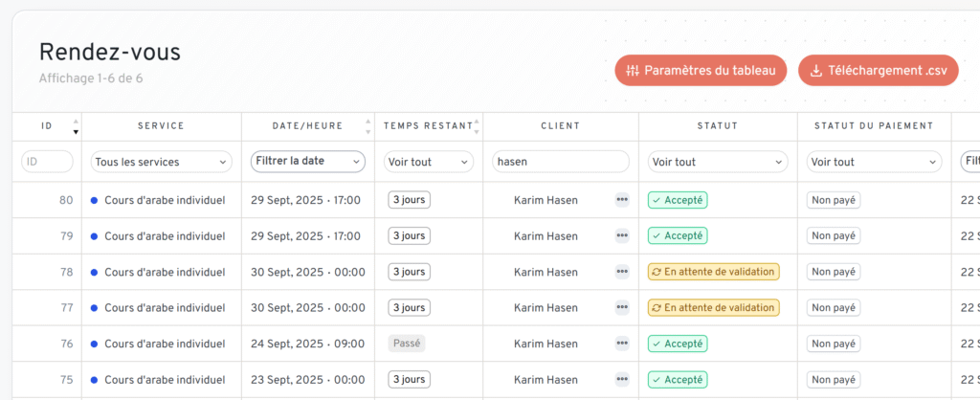The height and width of the screenshot is (400, 980).
Task: Click En attente de validation badge, appointment 78
Action: pyautogui.click(x=713, y=272)
